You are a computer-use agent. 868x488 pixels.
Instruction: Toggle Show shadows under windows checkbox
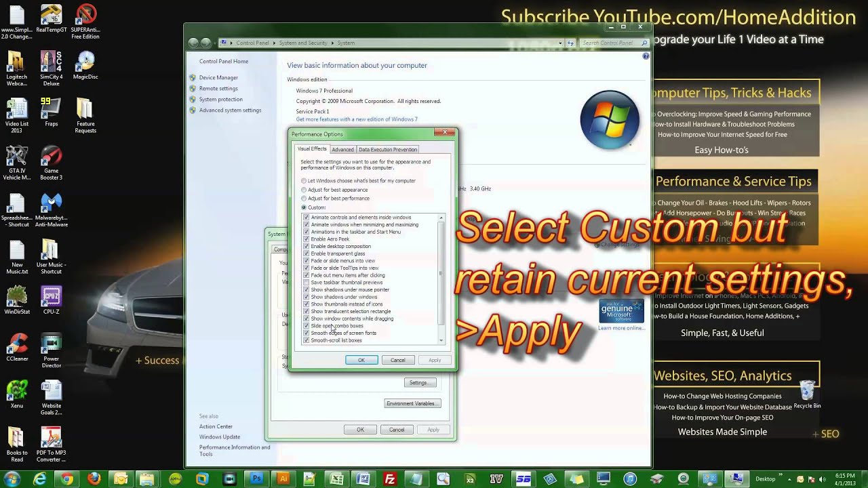click(306, 297)
